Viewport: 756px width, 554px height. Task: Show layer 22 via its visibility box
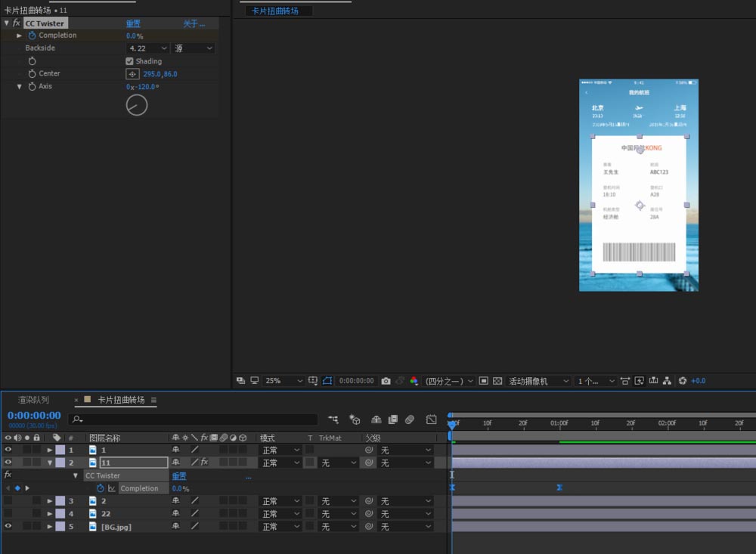(x=8, y=513)
